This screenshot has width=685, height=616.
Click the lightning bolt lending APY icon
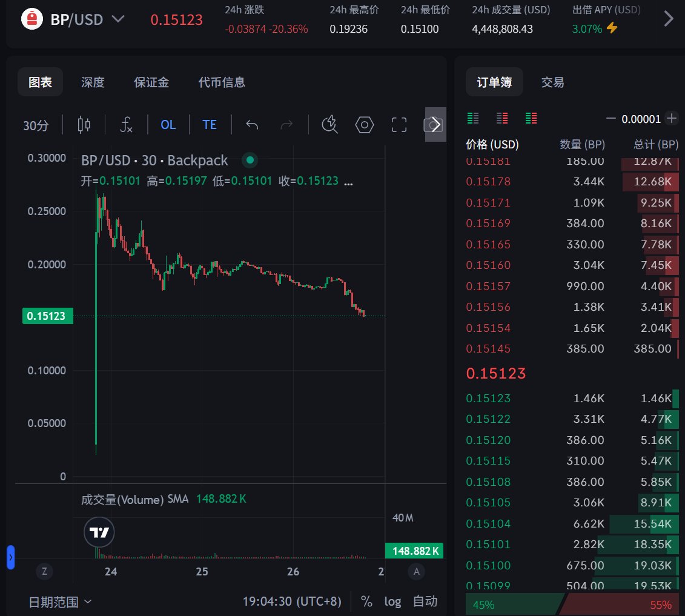pyautogui.click(x=612, y=28)
